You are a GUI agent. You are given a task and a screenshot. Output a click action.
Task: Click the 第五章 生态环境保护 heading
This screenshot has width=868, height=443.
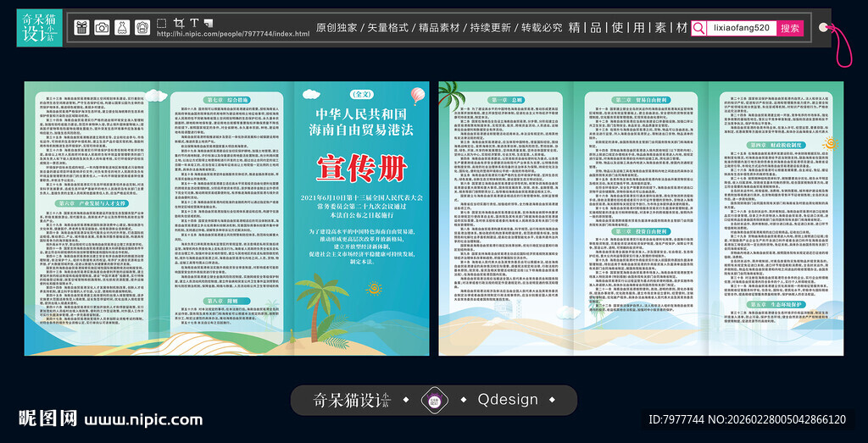coord(775,305)
